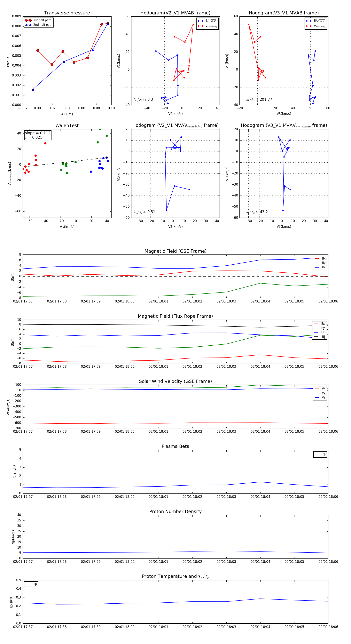
Task: Click '02/01 17:58' tick under GSE Magnetic Field panel
Action: [57, 302]
